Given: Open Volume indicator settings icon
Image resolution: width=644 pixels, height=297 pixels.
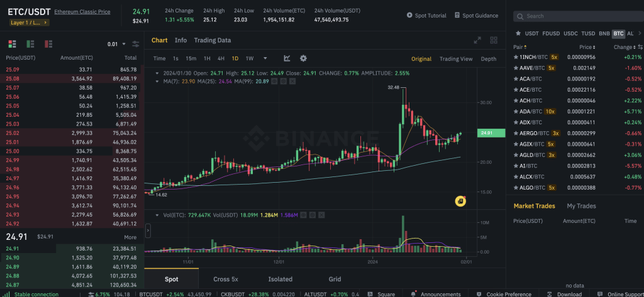Looking at the screenshot, I should tap(313, 215).
